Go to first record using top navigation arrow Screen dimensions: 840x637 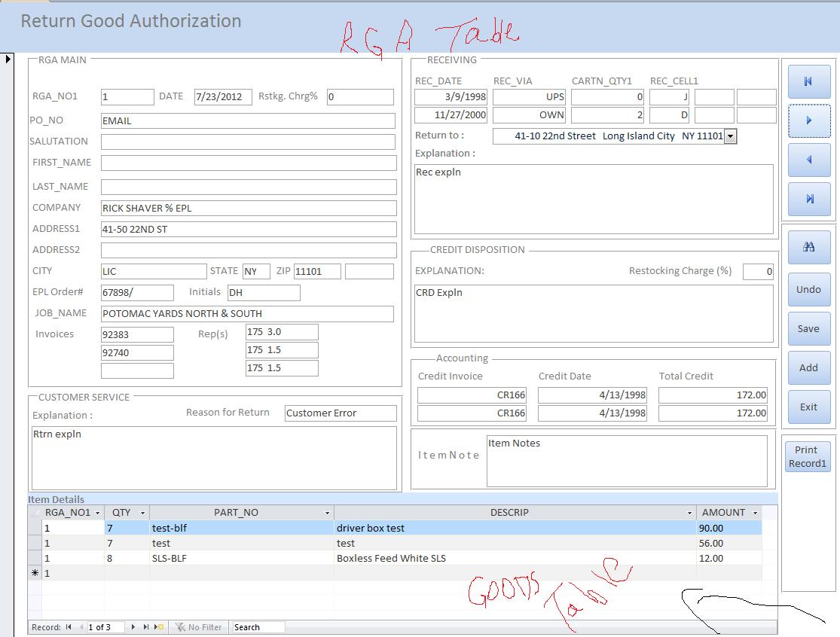[x=808, y=81]
